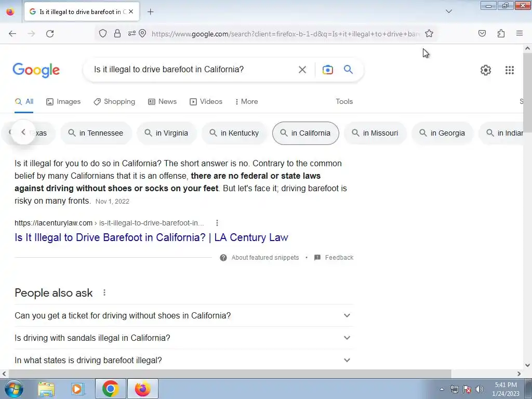Image resolution: width=532 pixels, height=399 pixels.
Task: Bookmark this page with the star icon
Action: (429, 33)
